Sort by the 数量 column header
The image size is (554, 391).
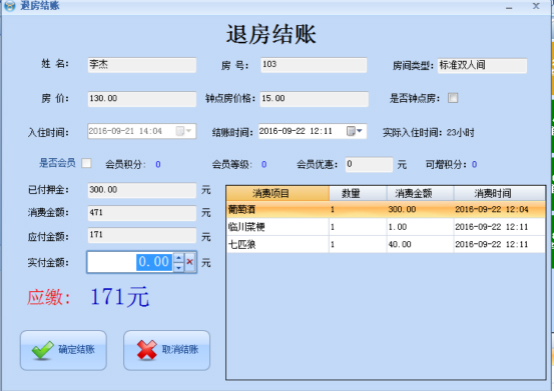pos(358,193)
